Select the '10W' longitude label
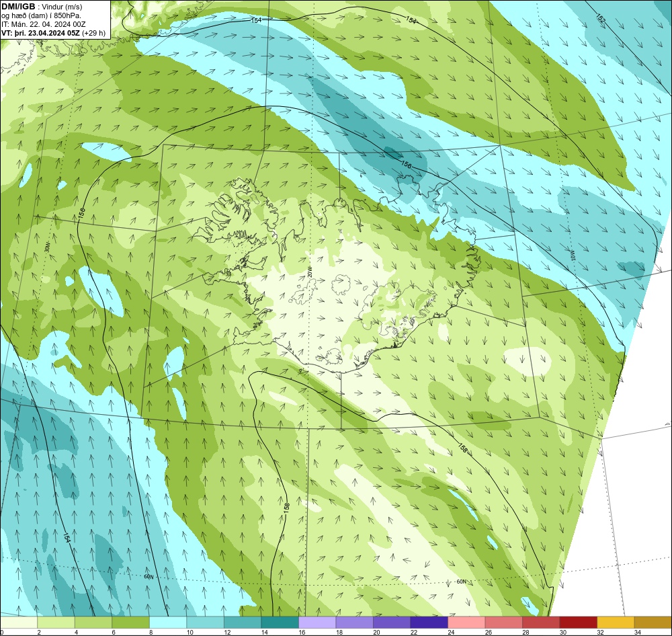This screenshot has width=672, height=636. (x=573, y=256)
